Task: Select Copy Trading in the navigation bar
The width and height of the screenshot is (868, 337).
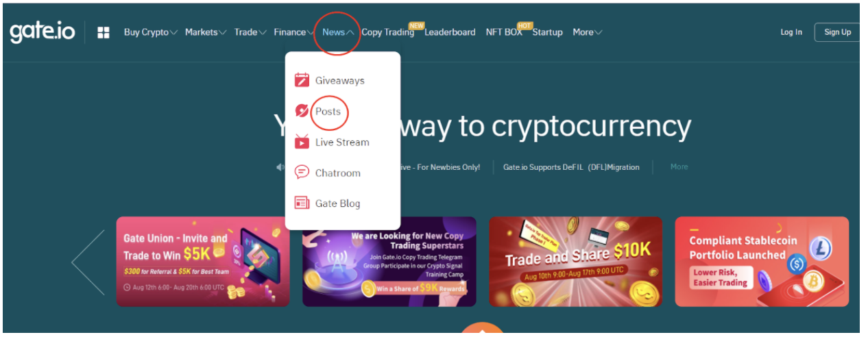Action: click(388, 32)
